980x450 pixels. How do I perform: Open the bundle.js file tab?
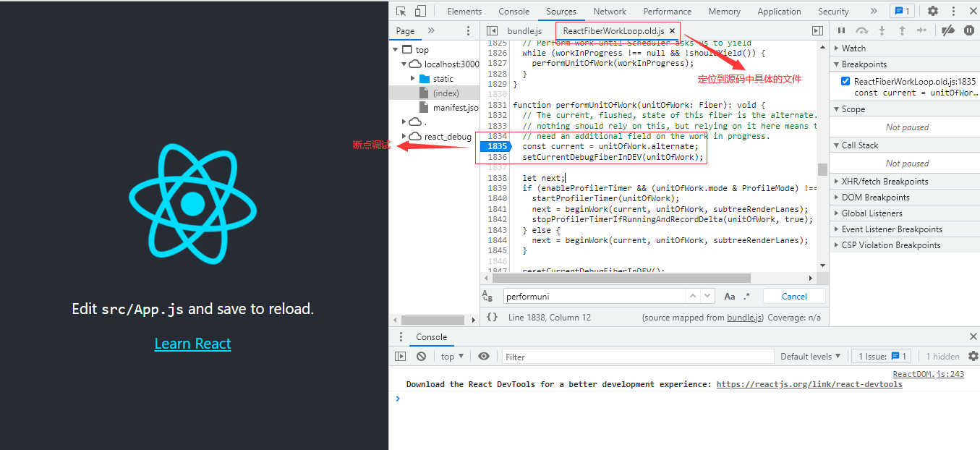pyautogui.click(x=524, y=30)
